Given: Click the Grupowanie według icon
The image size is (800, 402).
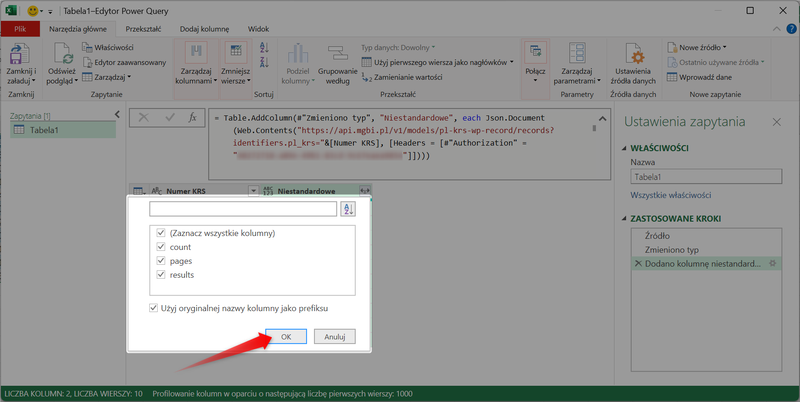Looking at the screenshot, I should (x=338, y=55).
